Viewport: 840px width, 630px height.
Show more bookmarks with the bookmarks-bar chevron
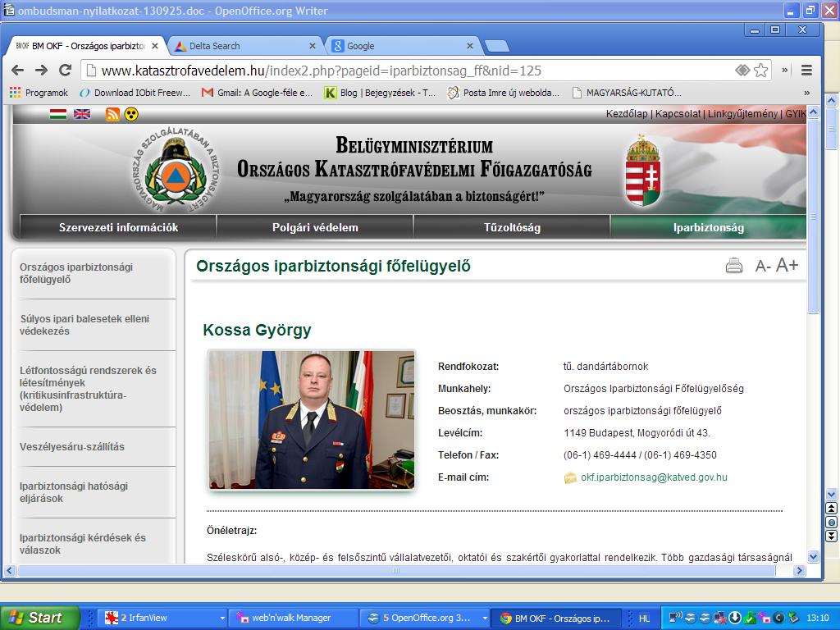click(x=807, y=93)
